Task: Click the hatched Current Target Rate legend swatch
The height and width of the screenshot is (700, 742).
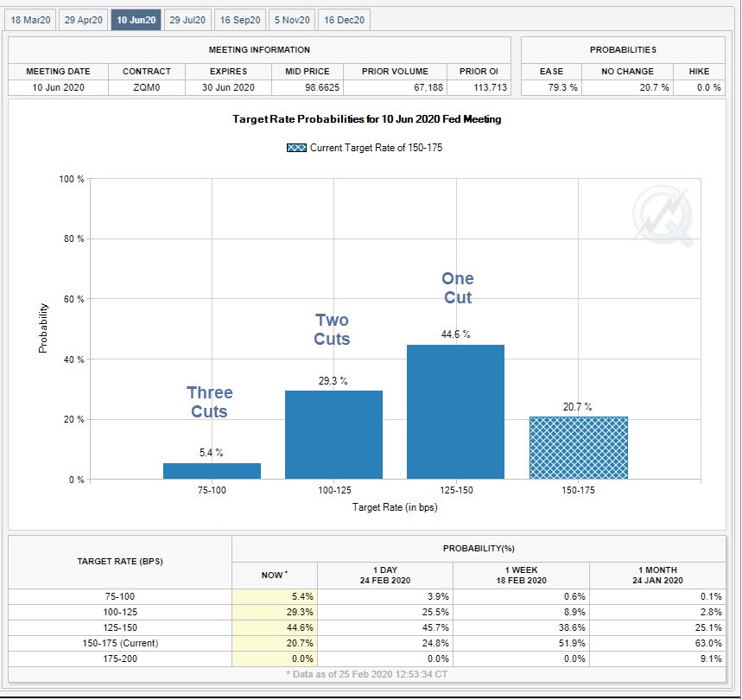Action: point(296,148)
